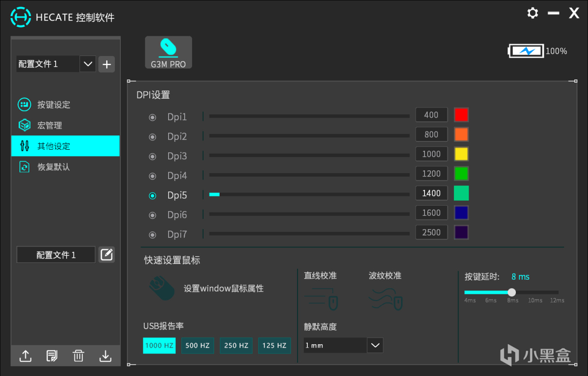The width and height of the screenshot is (588, 376).
Task: Click 设置window鼠标属性 link
Action: 224,288
